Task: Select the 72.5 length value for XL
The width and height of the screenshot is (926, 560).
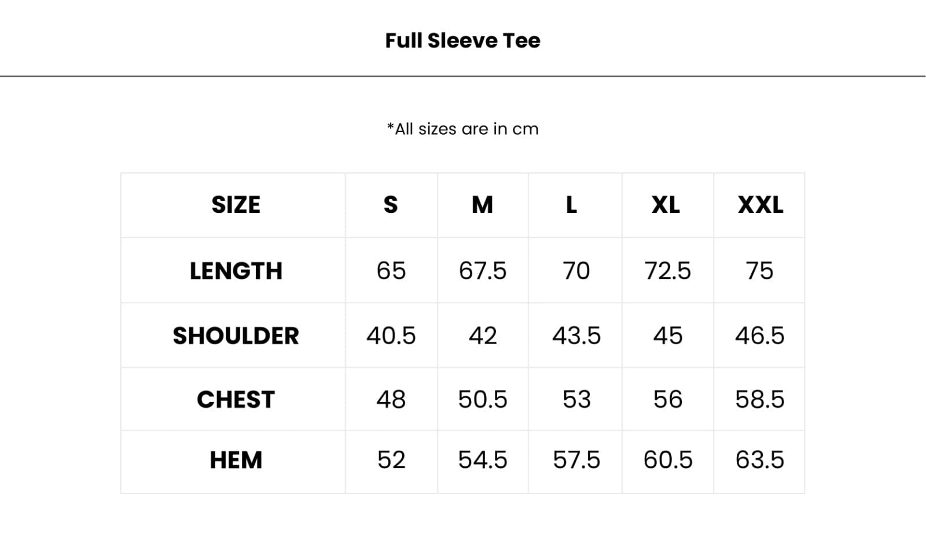Action: (667, 271)
